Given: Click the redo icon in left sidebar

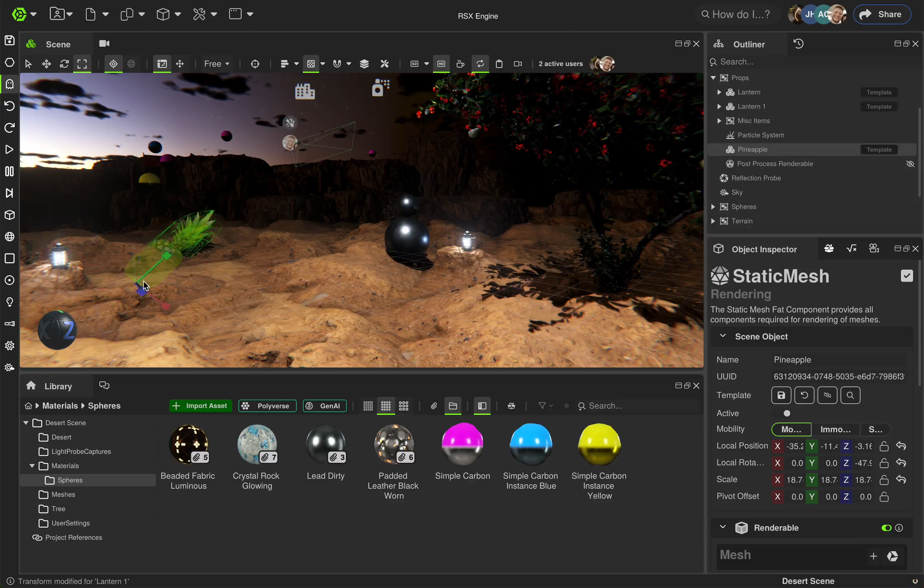Looking at the screenshot, I should [9, 128].
